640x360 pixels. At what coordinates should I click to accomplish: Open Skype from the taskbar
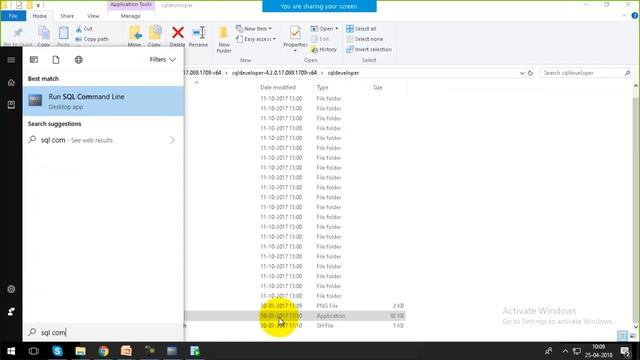(x=57, y=351)
